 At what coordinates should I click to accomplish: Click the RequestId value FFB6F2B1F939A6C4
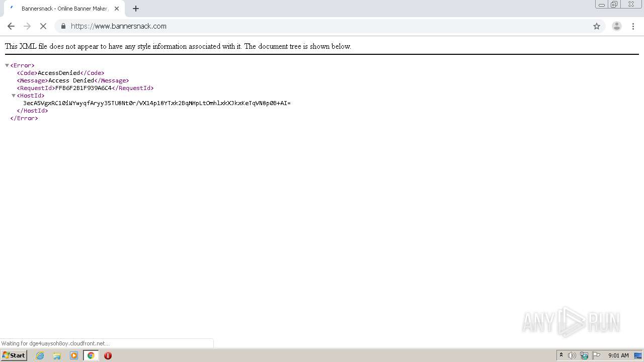pos(84,88)
